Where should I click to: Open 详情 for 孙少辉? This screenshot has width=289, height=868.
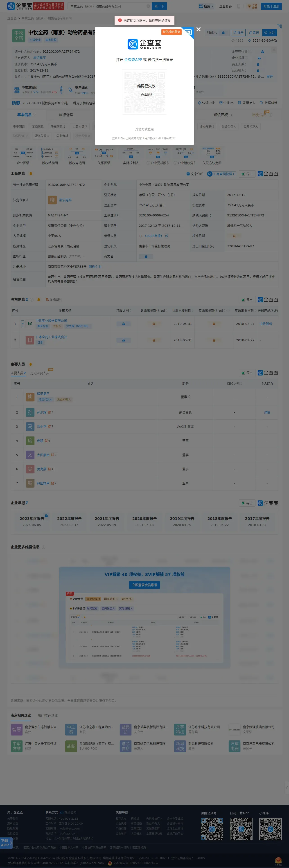point(267,412)
